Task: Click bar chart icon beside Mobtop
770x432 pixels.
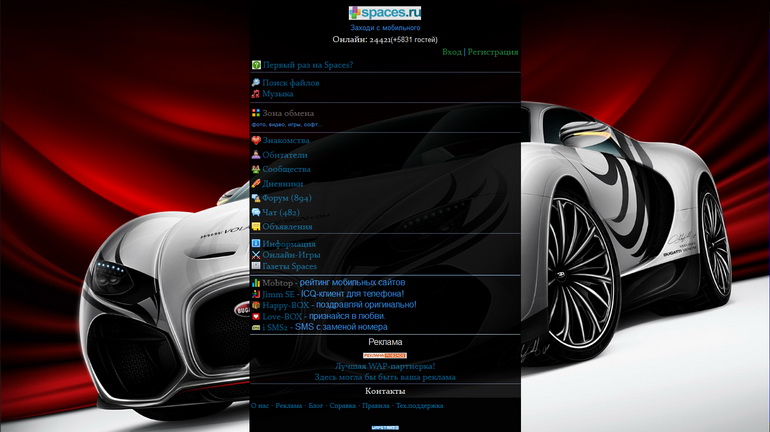Action: [256, 283]
